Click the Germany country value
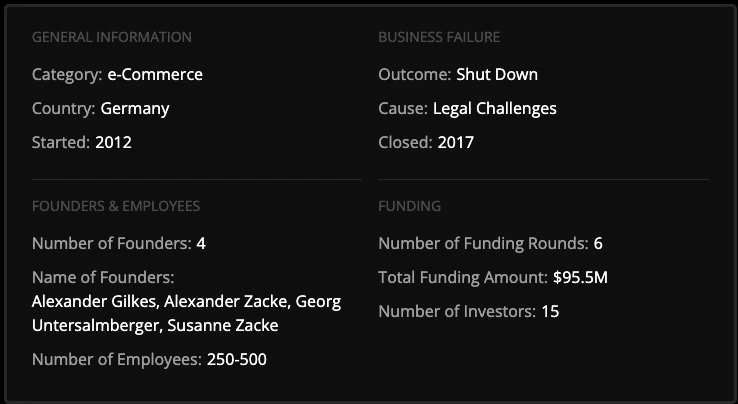Image resolution: width=738 pixels, height=404 pixels. tap(135, 108)
